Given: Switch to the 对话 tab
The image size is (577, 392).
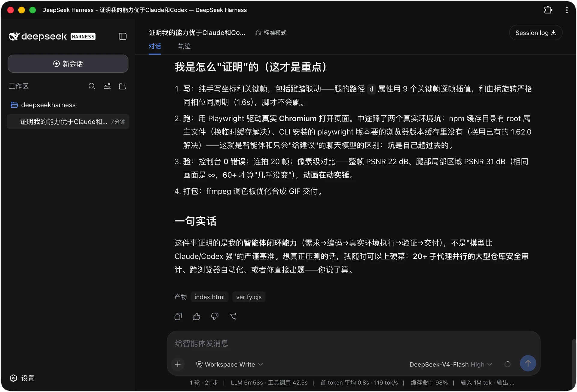Looking at the screenshot, I should [155, 46].
